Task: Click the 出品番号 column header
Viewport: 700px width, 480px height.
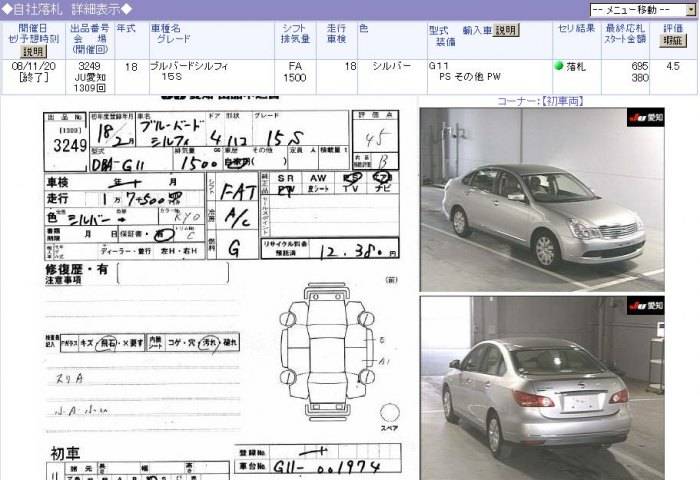Action: click(89, 28)
